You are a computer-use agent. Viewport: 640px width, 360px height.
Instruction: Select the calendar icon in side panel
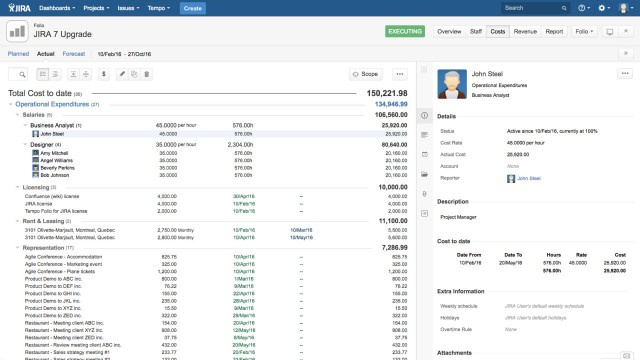[424, 154]
